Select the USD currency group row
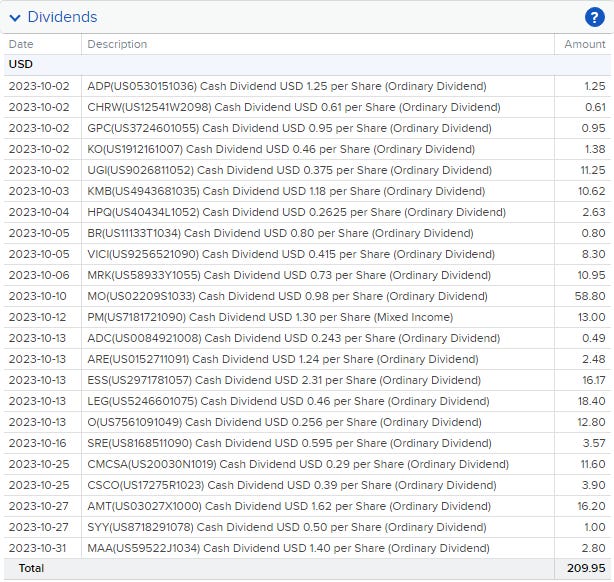 pos(307,64)
